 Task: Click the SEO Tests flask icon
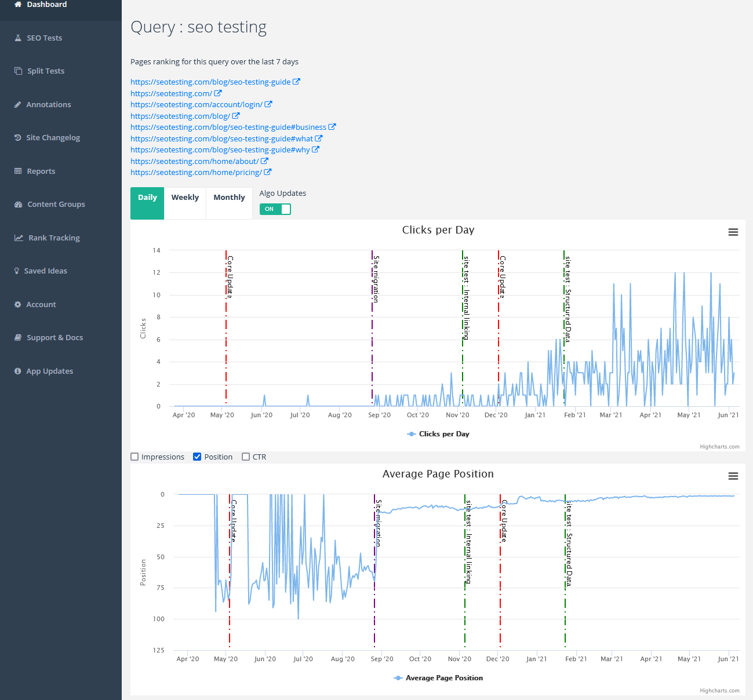coord(18,38)
